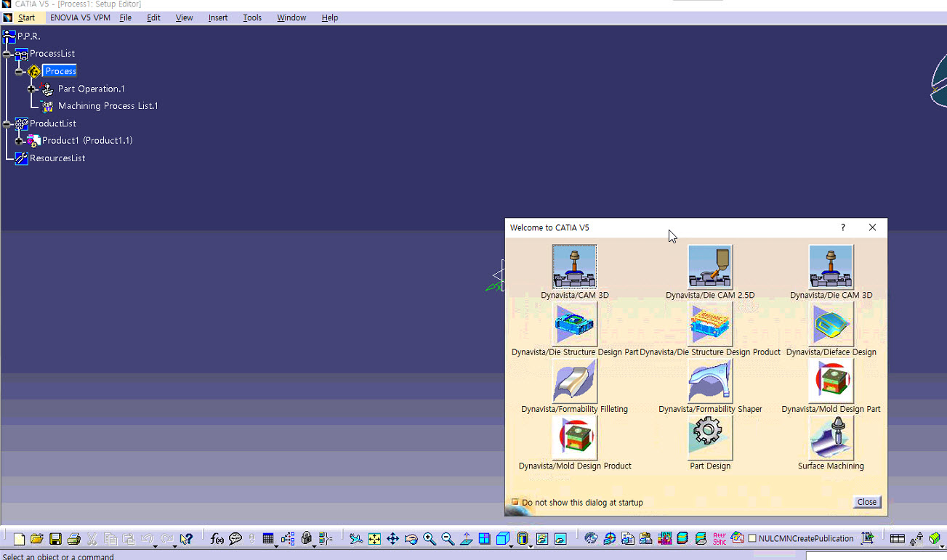Expand Product1 (Product1.1) node

tap(20, 141)
